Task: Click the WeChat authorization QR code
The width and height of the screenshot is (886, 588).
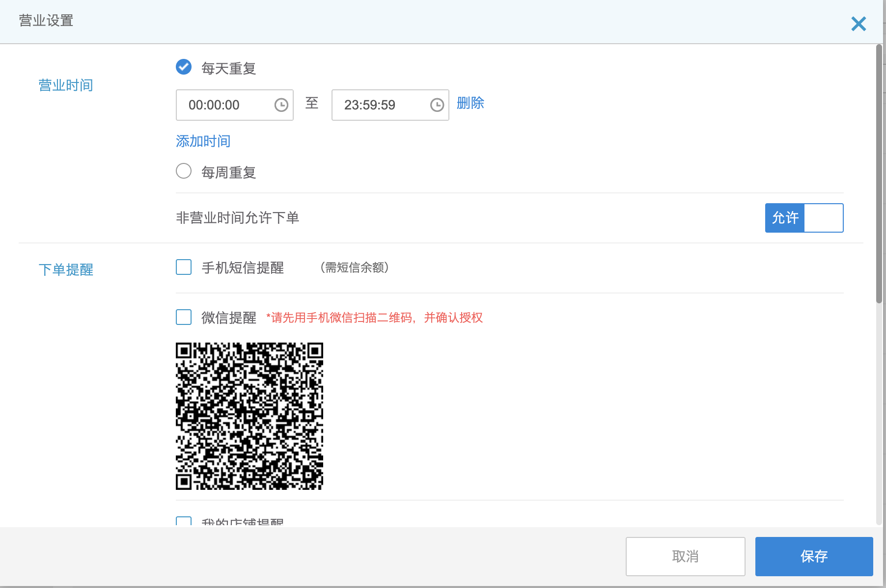Action: click(x=249, y=416)
